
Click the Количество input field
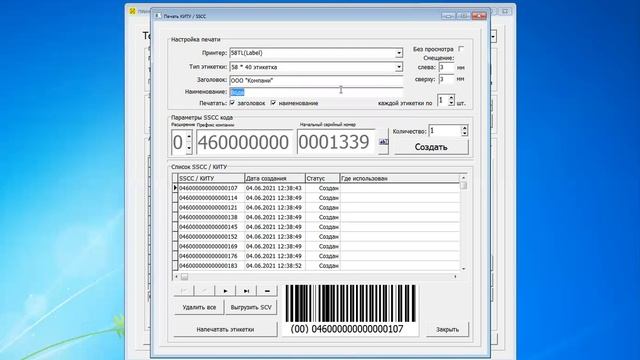click(x=445, y=131)
